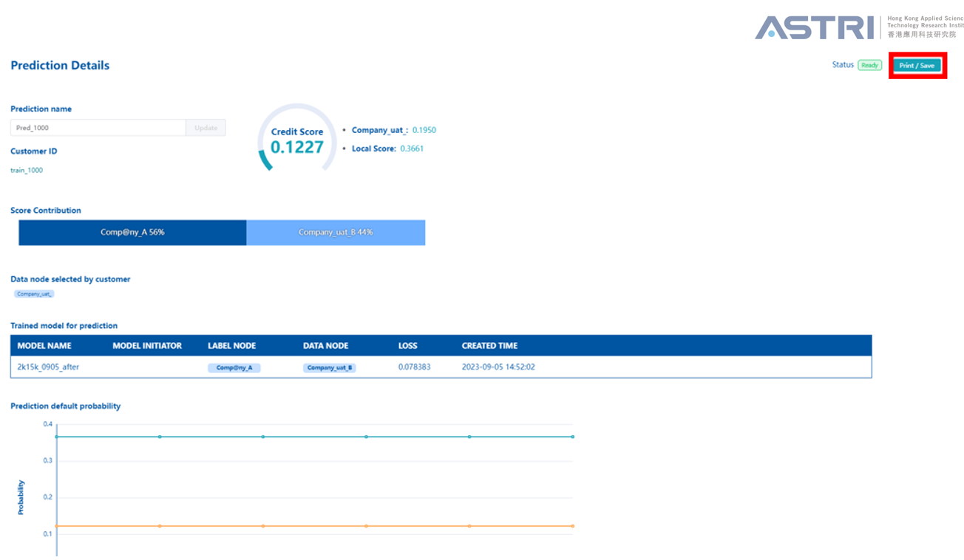Select the Company_uat_B 44% contribution bar
This screenshot has height=560, width=964.
point(336,233)
